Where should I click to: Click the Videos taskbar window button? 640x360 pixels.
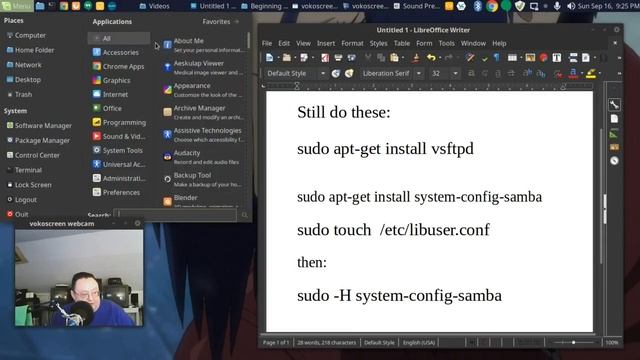[154, 6]
